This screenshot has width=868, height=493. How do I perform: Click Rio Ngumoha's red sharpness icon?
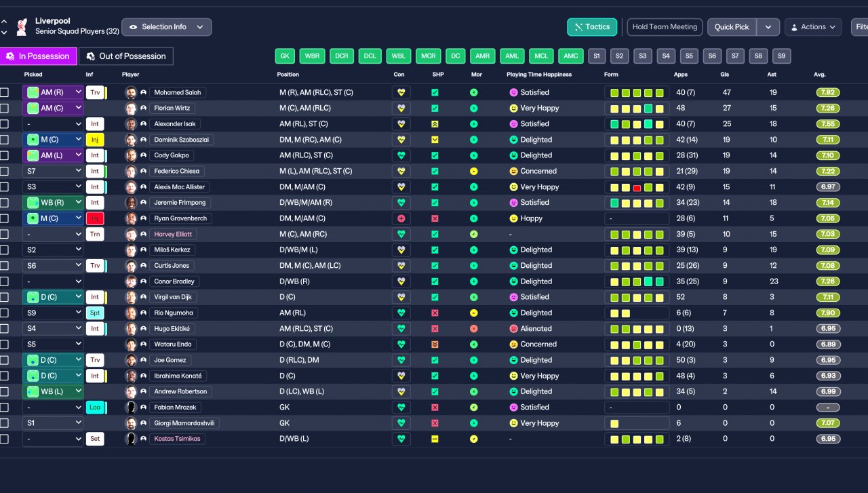coord(435,313)
